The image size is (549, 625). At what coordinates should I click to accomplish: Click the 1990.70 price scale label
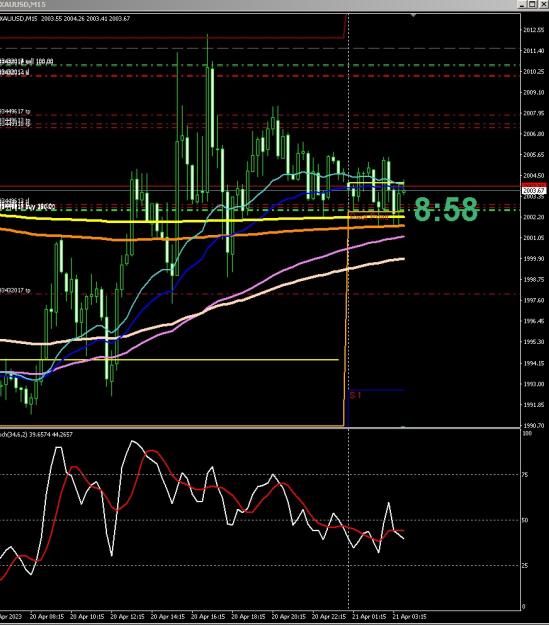[x=534, y=425]
